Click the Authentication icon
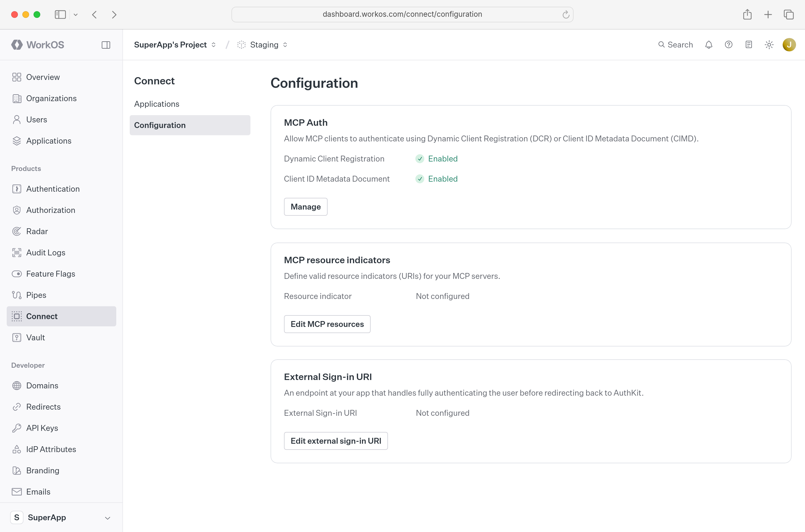Screen dimensions: 805x532 pyautogui.click(x=16, y=189)
